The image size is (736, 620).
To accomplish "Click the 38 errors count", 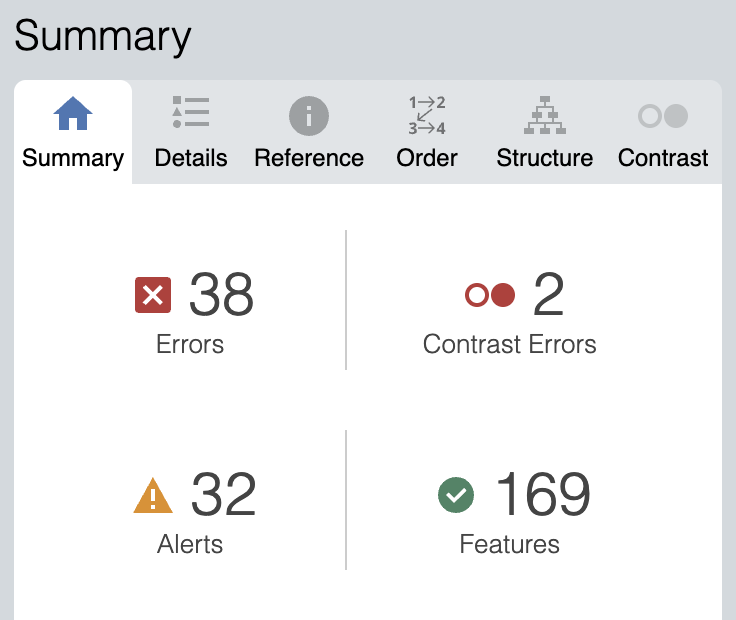I will [221, 295].
